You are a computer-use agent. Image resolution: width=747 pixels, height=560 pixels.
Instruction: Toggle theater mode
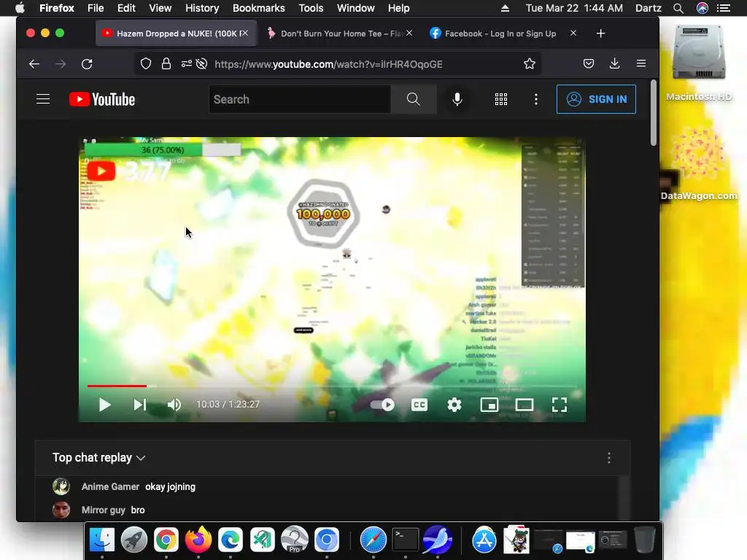(525, 405)
